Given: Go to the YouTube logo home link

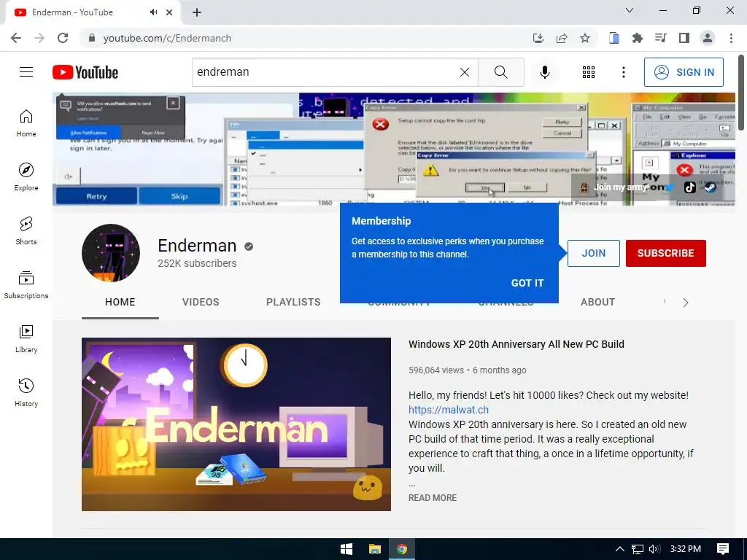Looking at the screenshot, I should (x=85, y=72).
